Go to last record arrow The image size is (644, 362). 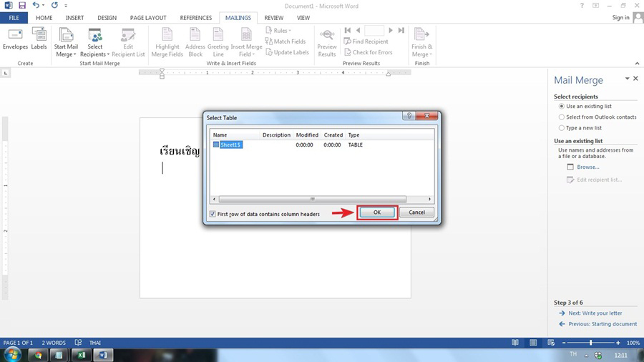pyautogui.click(x=401, y=30)
